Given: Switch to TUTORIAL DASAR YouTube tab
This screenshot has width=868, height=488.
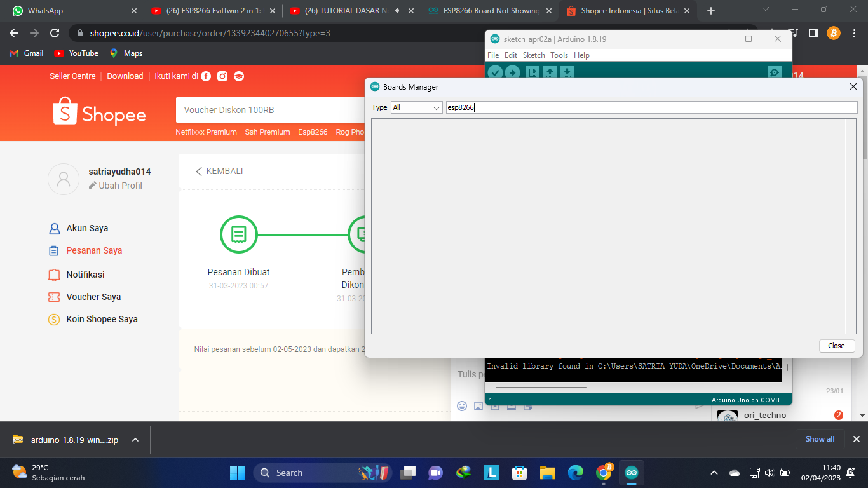Looking at the screenshot, I should pos(351,11).
